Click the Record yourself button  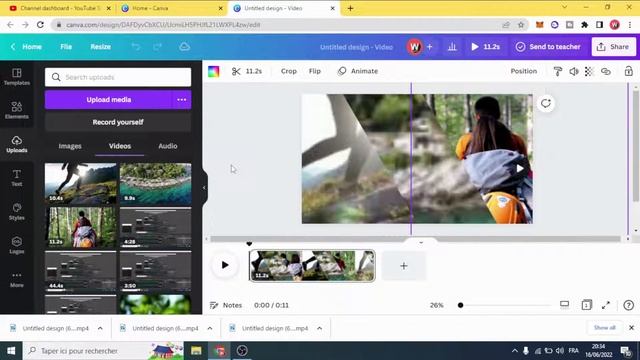pos(118,122)
